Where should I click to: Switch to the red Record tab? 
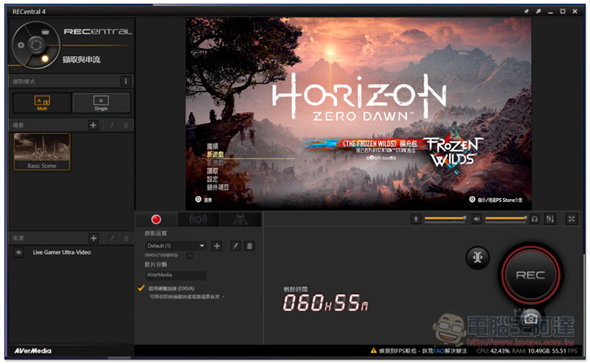[x=156, y=220]
